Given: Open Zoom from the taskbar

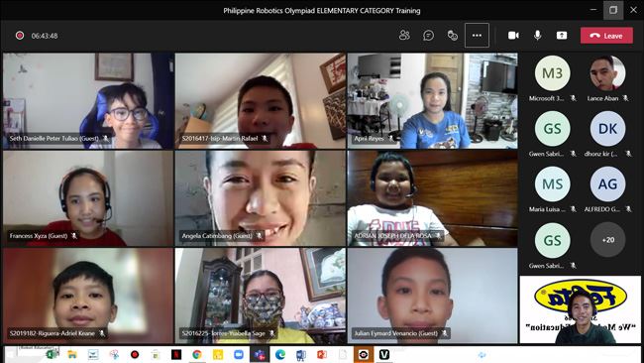Looking at the screenshot, I should pos(239,354).
